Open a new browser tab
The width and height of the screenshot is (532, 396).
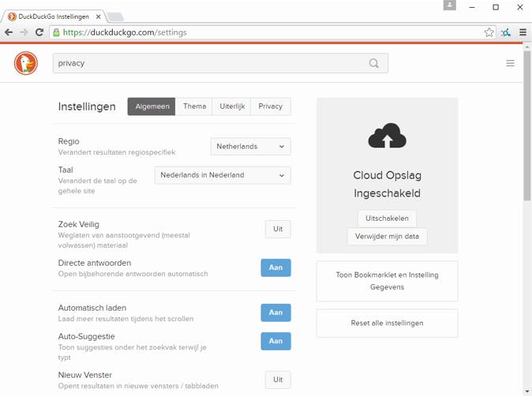115,17
